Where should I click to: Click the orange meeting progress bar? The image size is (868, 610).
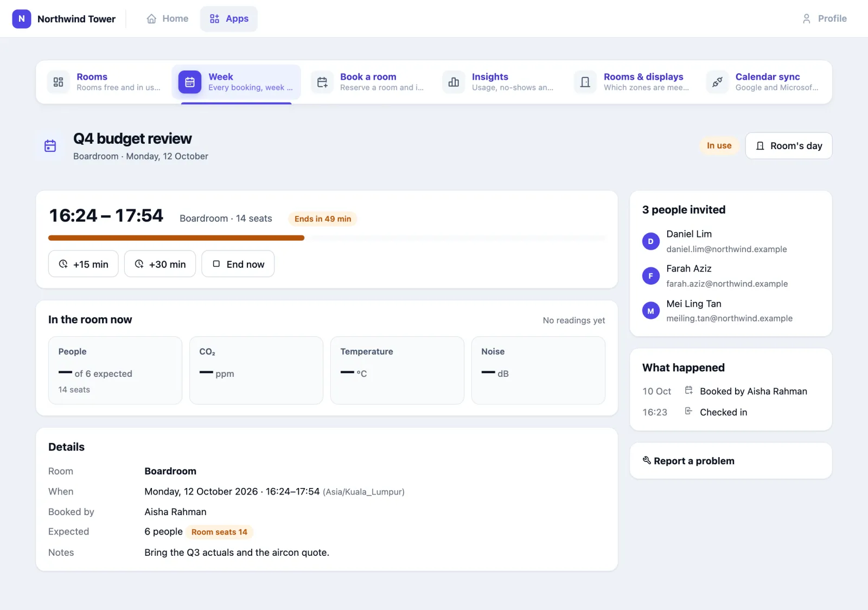pyautogui.click(x=176, y=238)
